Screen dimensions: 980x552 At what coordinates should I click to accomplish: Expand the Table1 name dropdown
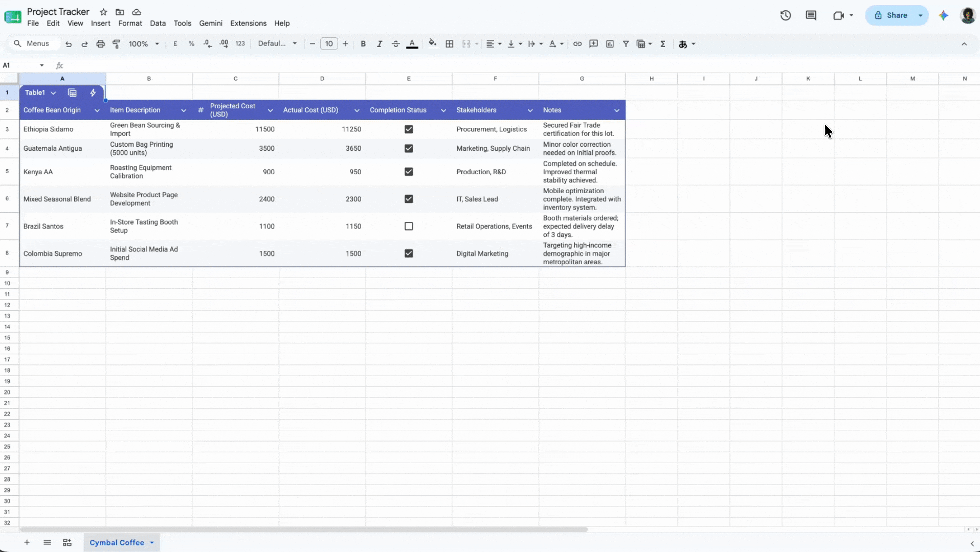coord(53,93)
